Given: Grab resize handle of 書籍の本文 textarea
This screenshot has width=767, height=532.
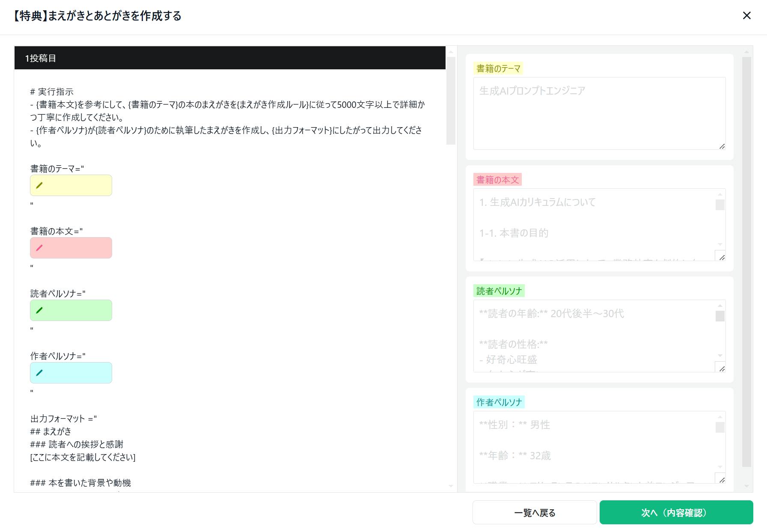Looking at the screenshot, I should [722, 257].
